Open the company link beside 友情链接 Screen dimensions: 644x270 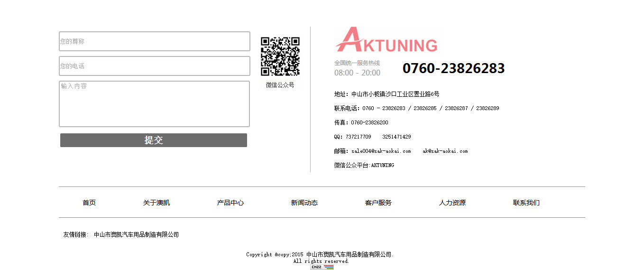pyautogui.click(x=136, y=234)
